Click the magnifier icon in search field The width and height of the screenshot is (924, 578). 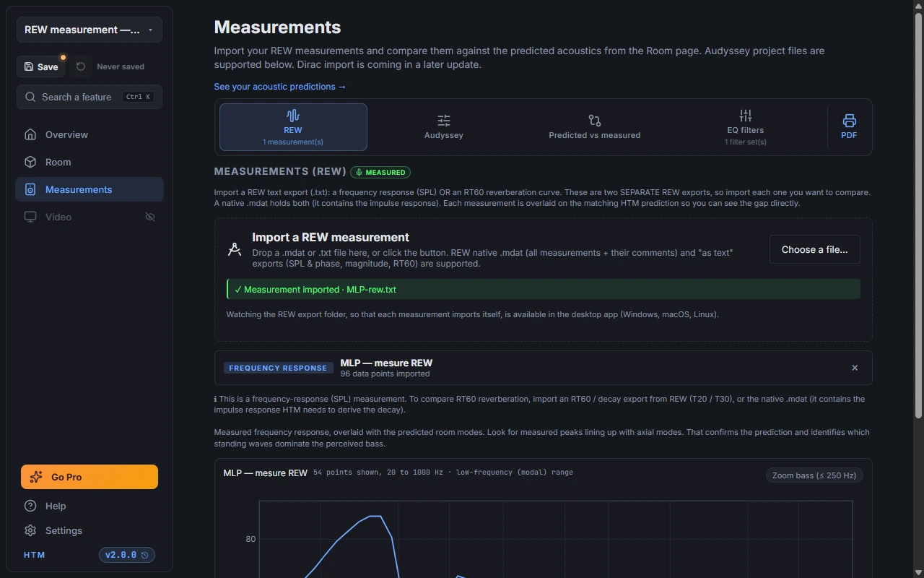tap(30, 97)
